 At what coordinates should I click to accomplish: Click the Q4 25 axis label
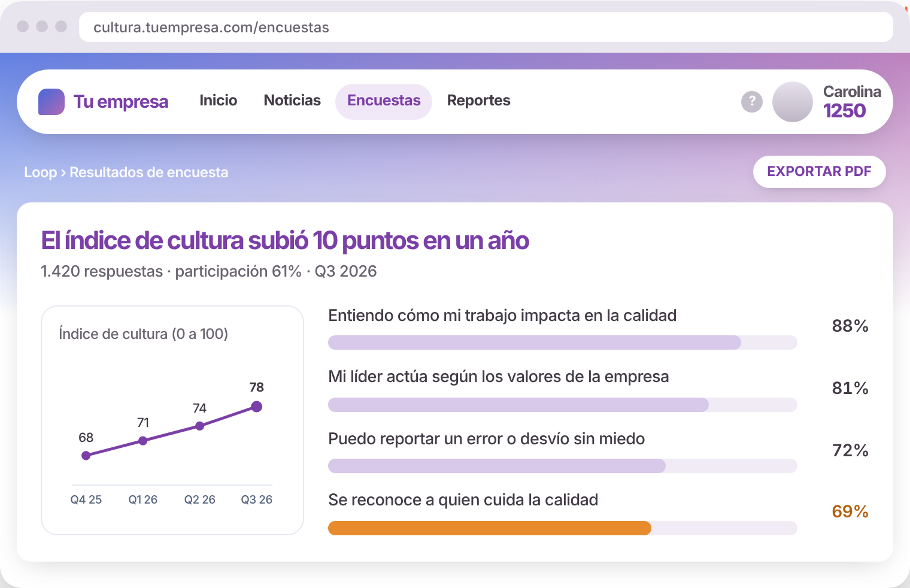pos(86,499)
